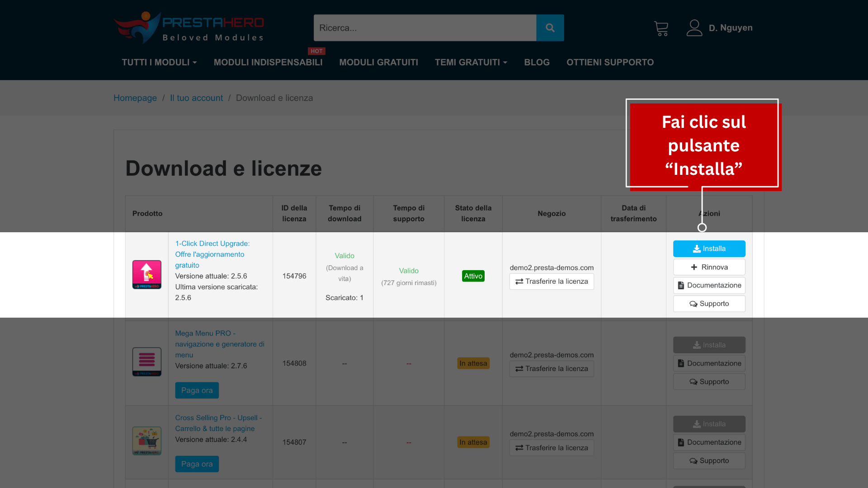Screen dimensions: 868x488
Task: Expand the Temi gratuiti dropdown menu
Action: click(471, 62)
